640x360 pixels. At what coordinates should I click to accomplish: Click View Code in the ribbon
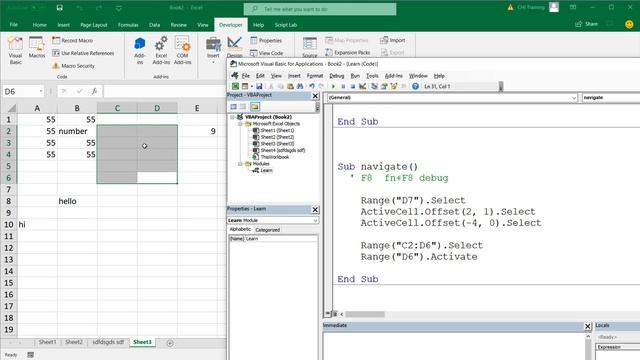[x=267, y=53]
